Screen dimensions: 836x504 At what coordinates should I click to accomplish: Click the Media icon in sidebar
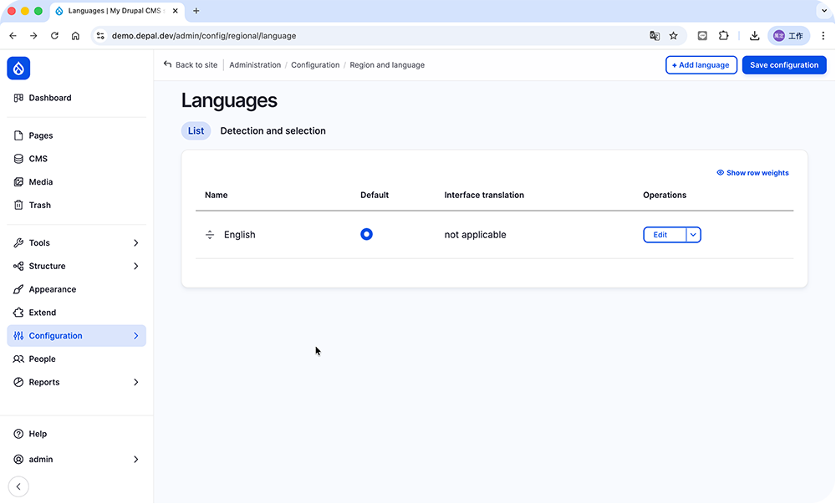point(18,182)
